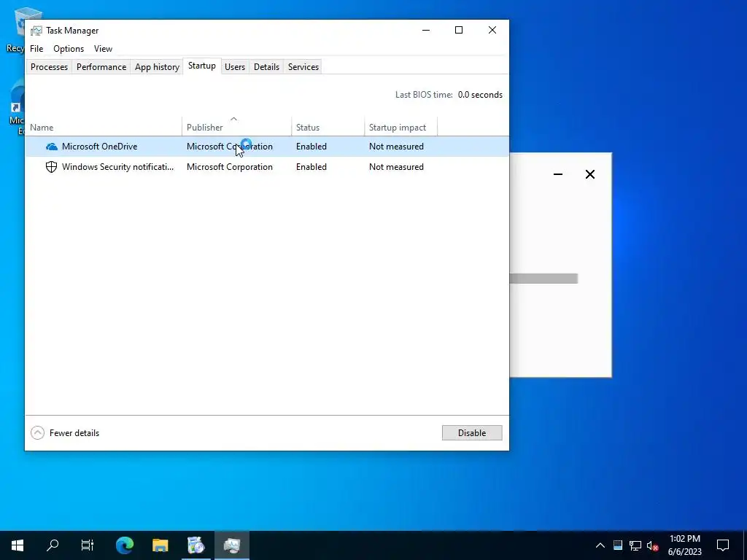The height and width of the screenshot is (560, 747).
Task: Launch Microsoft Edge from the taskbar
Action: 125,545
